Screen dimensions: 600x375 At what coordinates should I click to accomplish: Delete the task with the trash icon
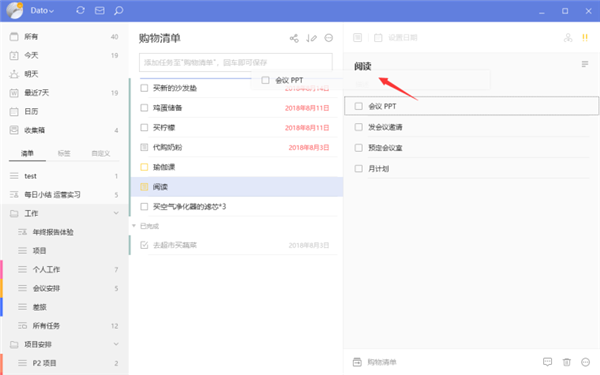pyautogui.click(x=567, y=362)
